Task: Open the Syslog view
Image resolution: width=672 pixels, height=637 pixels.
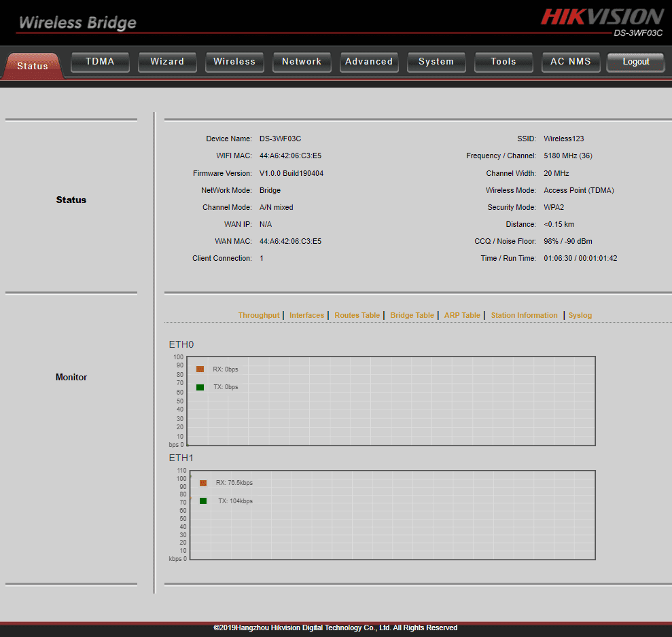Action: [x=580, y=315]
